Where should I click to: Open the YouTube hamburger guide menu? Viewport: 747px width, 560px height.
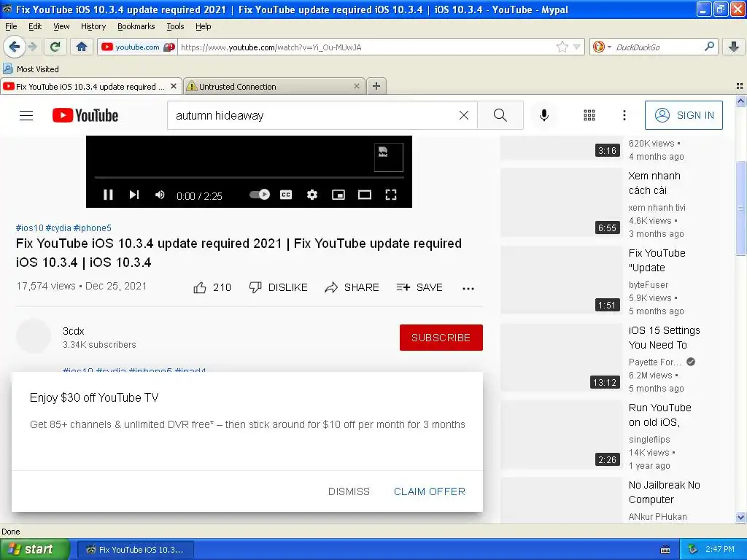(26, 116)
